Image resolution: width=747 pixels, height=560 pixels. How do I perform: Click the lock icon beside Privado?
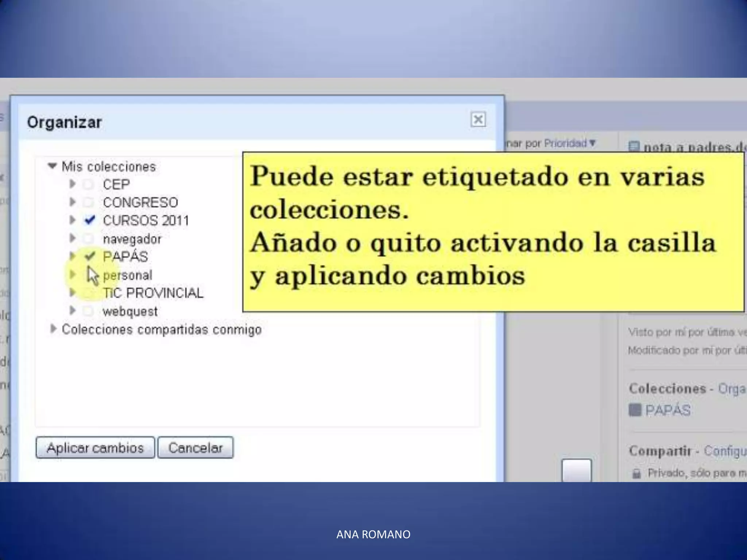[x=636, y=473]
